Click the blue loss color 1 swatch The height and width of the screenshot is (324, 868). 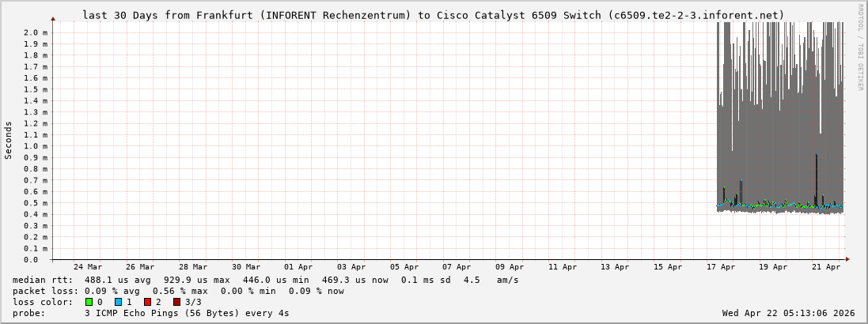[118, 302]
